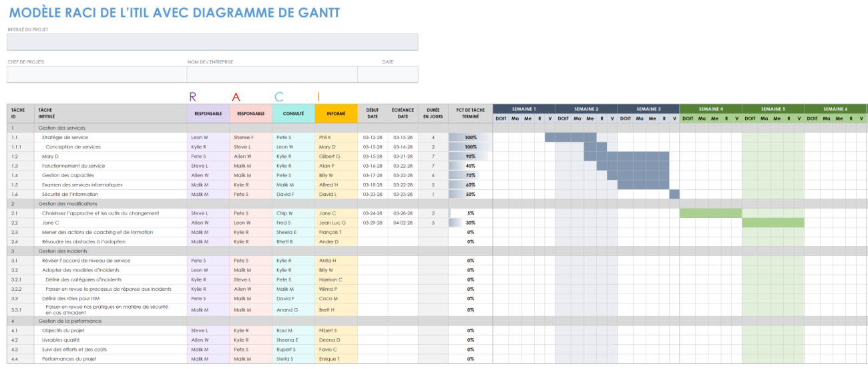This screenshot has height=369, width=868.
Task: Click the Anand G cell
Action: 293,310
